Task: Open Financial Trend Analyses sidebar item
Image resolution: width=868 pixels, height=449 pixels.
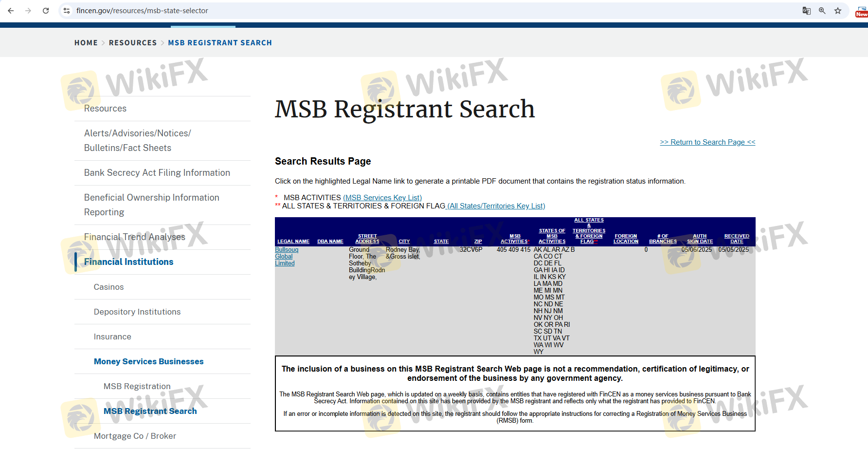Action: pyautogui.click(x=135, y=237)
